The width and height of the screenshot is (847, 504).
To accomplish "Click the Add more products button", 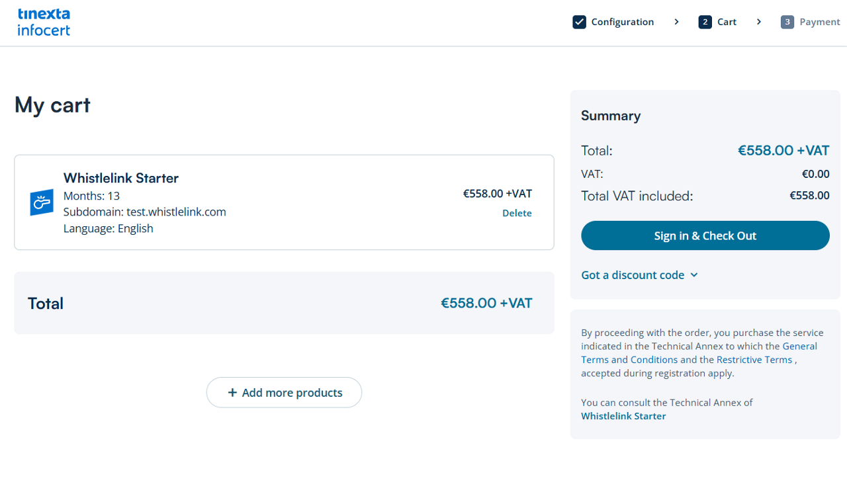I will click(284, 393).
